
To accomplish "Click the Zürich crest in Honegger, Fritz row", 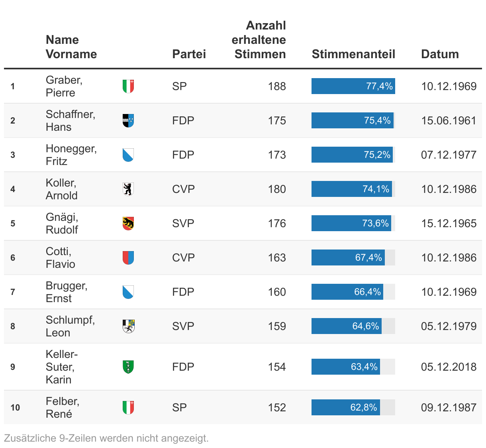I will [x=128, y=155].
